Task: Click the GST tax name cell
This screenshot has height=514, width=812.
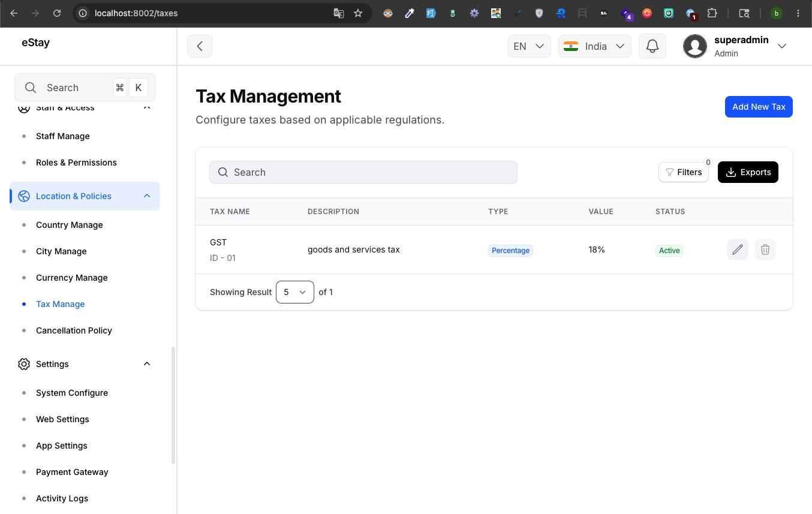Action: click(x=218, y=242)
